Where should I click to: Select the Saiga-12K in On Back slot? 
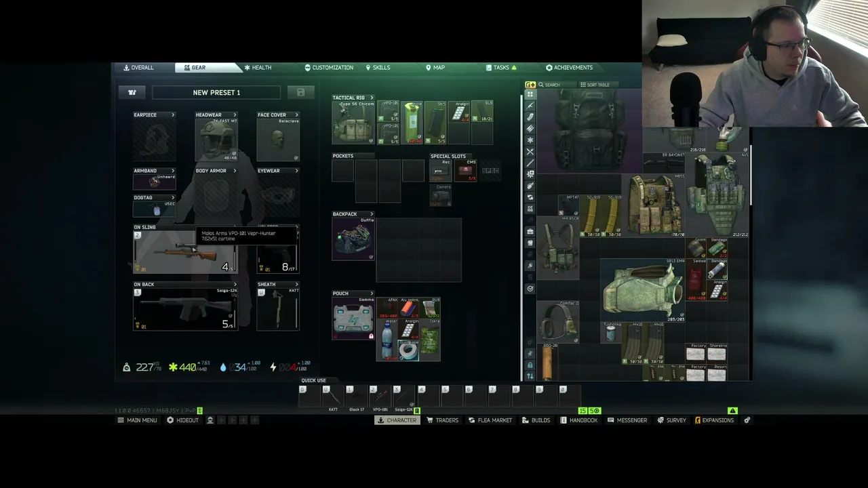tap(184, 309)
